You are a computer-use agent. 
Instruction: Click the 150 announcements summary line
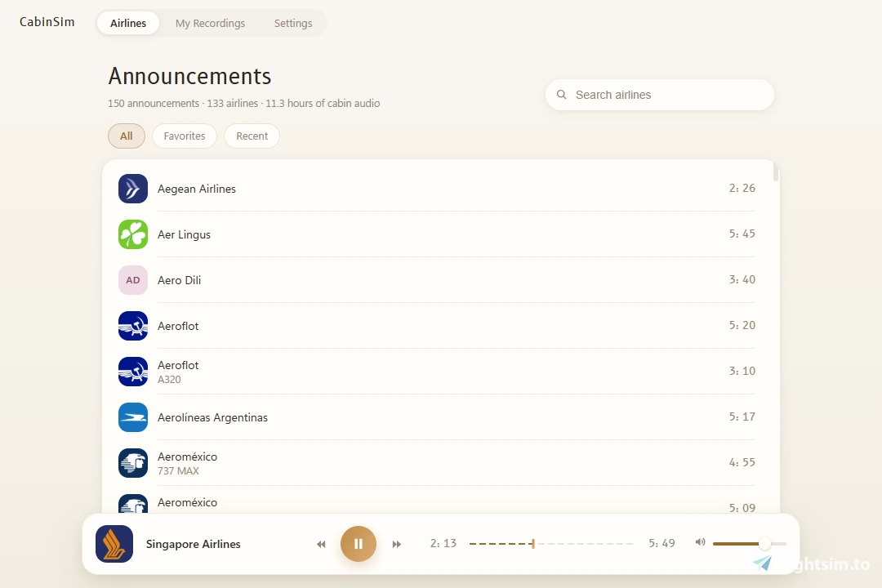click(243, 104)
